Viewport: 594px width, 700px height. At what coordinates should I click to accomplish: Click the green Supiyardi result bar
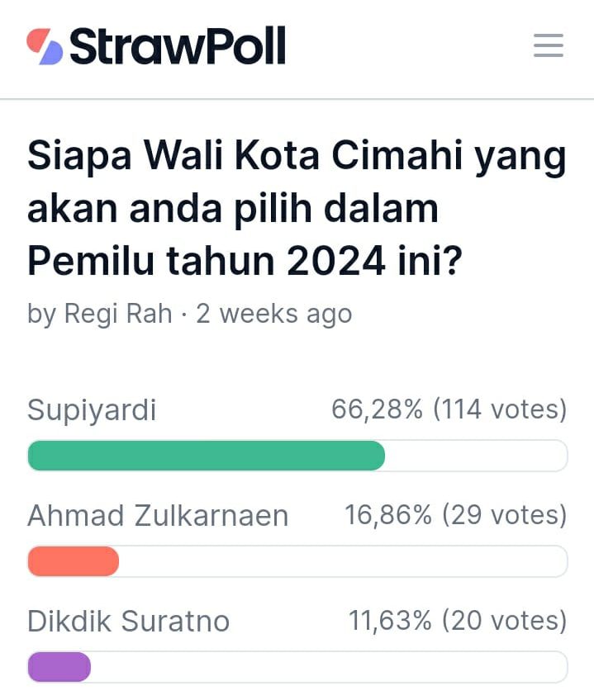point(206,456)
